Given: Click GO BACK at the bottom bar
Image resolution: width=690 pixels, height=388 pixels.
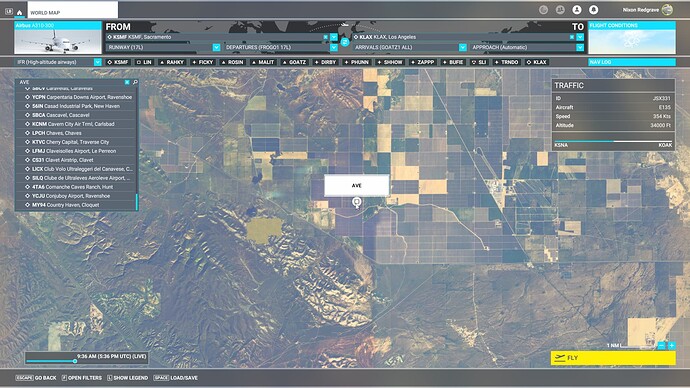Looking at the screenshot, I should 36,378.
